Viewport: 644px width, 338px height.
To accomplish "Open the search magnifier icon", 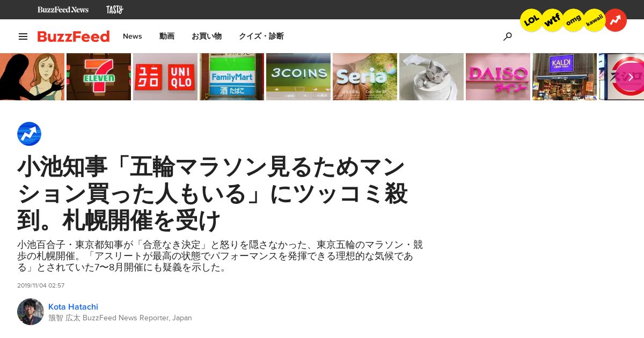I will [x=507, y=36].
